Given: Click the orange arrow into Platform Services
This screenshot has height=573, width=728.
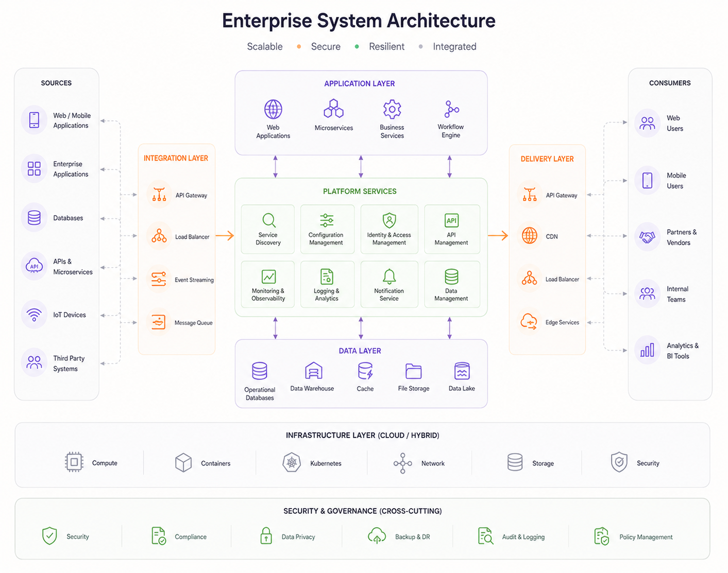Looking at the screenshot, I should click(x=225, y=236).
